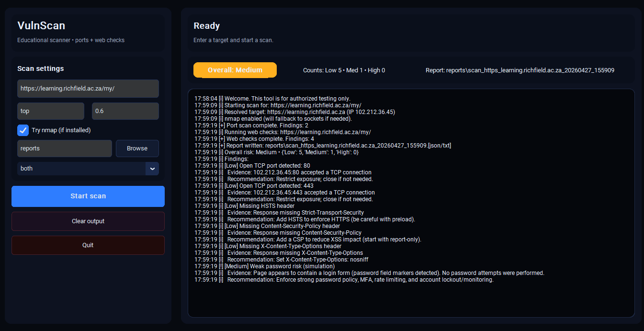Click the Start scan button
Viewport: 644px width, 331px height.
(x=88, y=196)
